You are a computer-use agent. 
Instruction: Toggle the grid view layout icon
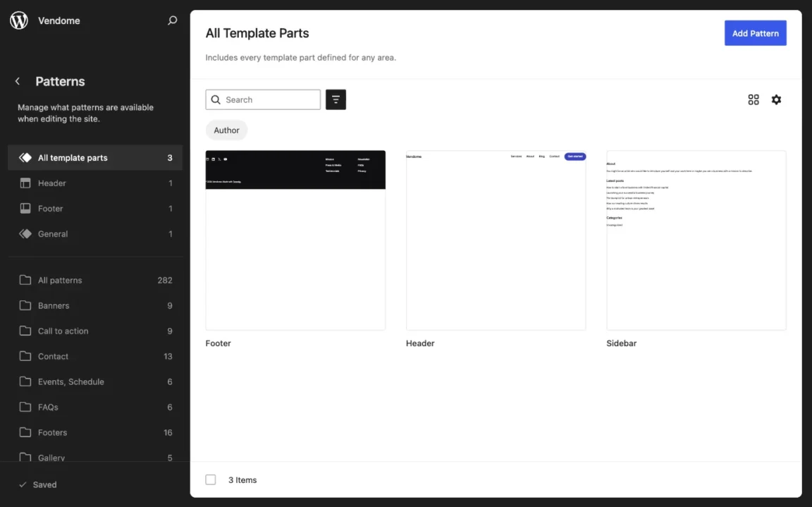(x=753, y=99)
